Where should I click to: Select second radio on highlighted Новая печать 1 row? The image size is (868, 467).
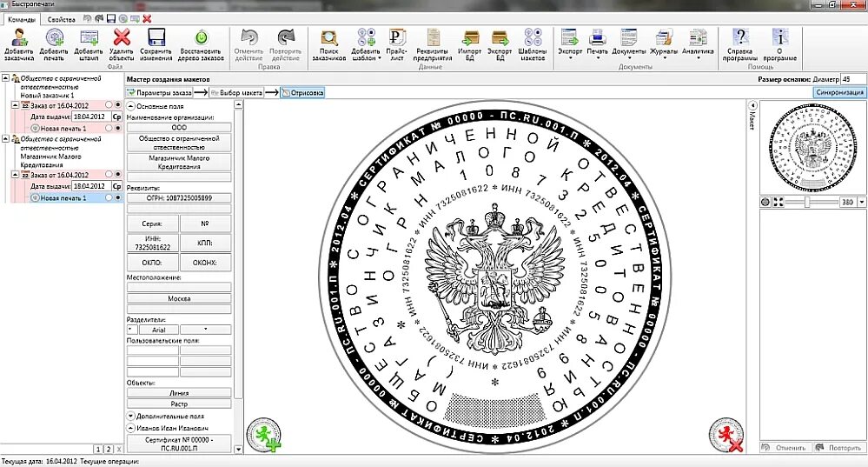pos(117,197)
